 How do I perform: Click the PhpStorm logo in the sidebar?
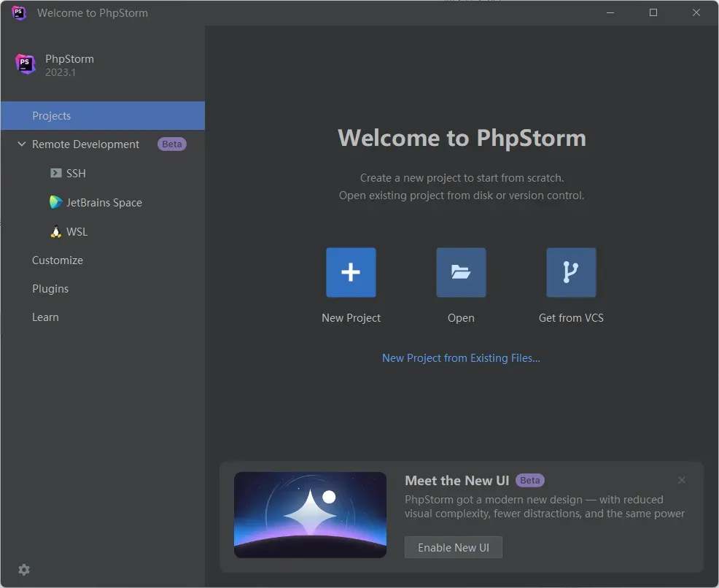[26, 64]
